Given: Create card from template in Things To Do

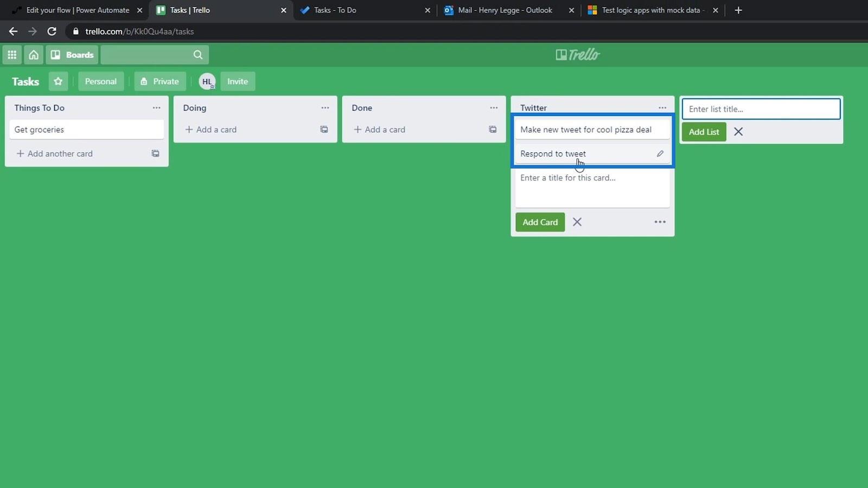Looking at the screenshot, I should tap(156, 153).
